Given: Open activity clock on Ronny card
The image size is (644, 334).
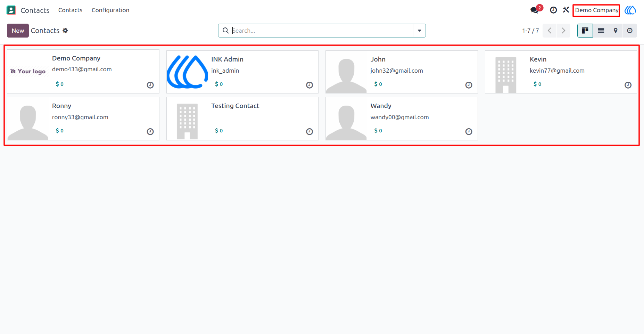Looking at the screenshot, I should (150, 132).
